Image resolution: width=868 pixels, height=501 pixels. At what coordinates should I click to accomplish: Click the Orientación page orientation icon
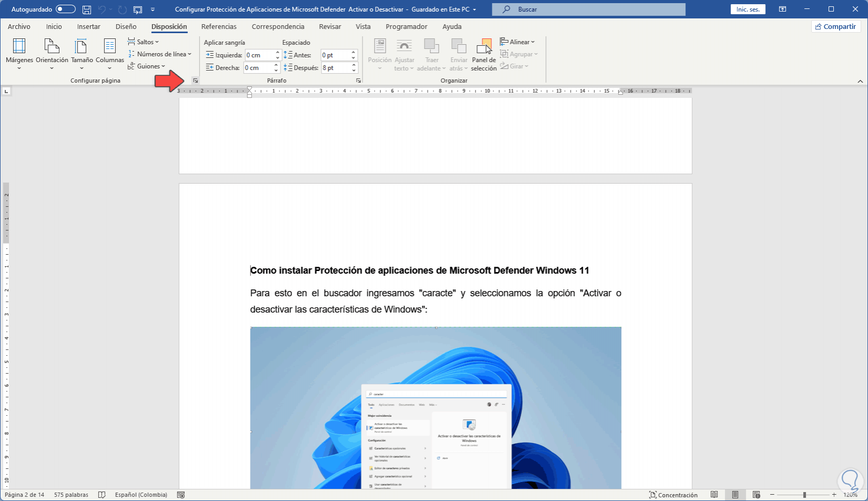(52, 46)
